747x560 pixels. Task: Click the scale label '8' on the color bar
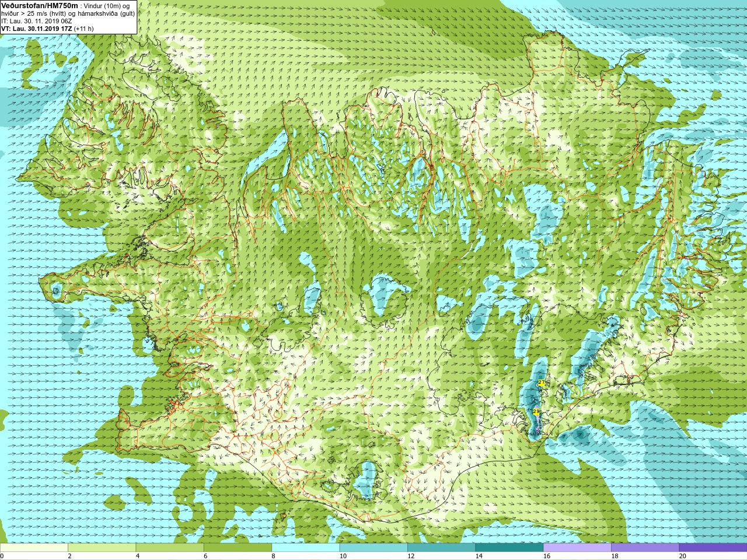[274, 556]
